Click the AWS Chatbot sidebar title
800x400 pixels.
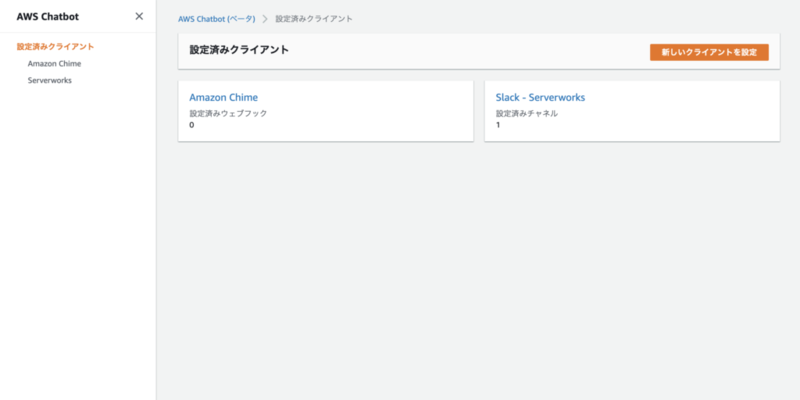click(x=48, y=17)
